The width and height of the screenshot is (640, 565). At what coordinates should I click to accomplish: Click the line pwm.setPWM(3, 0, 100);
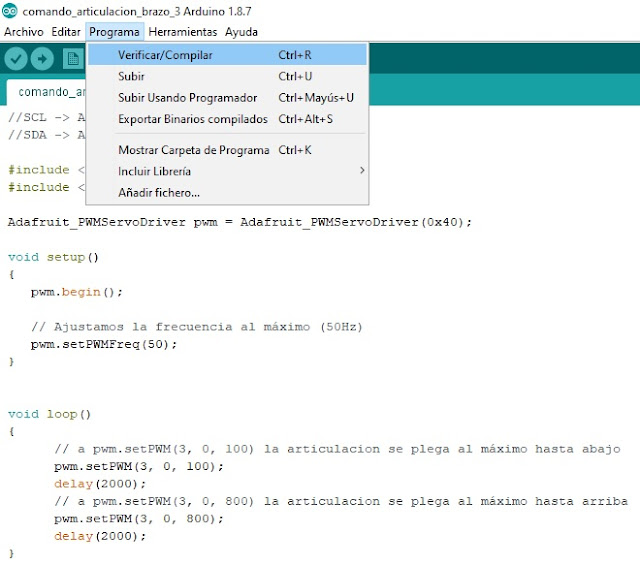click(139, 467)
